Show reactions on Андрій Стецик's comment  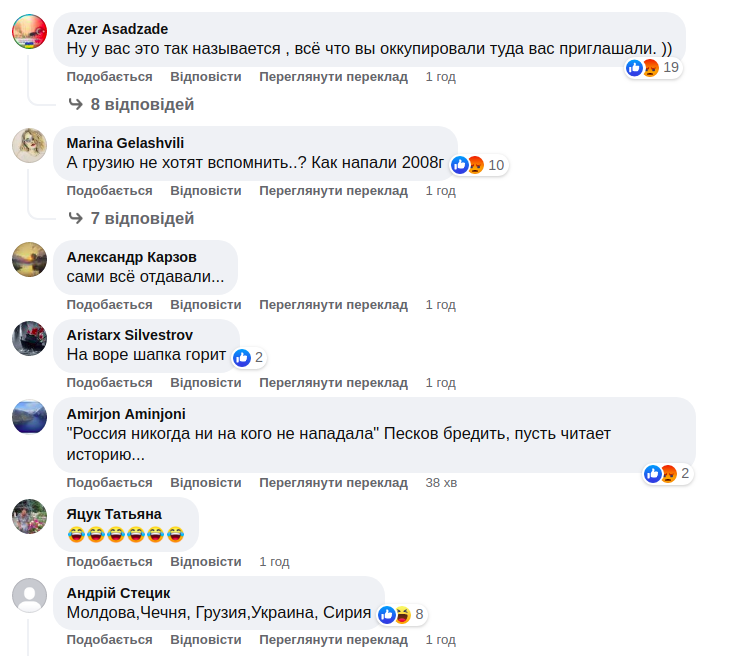pos(395,614)
